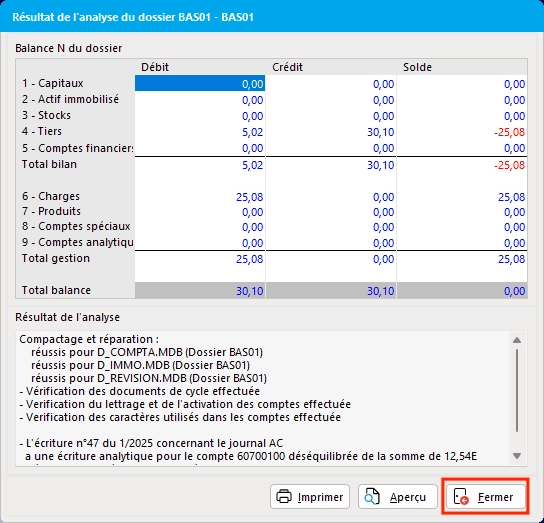Select the Total bilan Solde value -25,08
The width and height of the screenshot is (544, 523).
tap(509, 165)
